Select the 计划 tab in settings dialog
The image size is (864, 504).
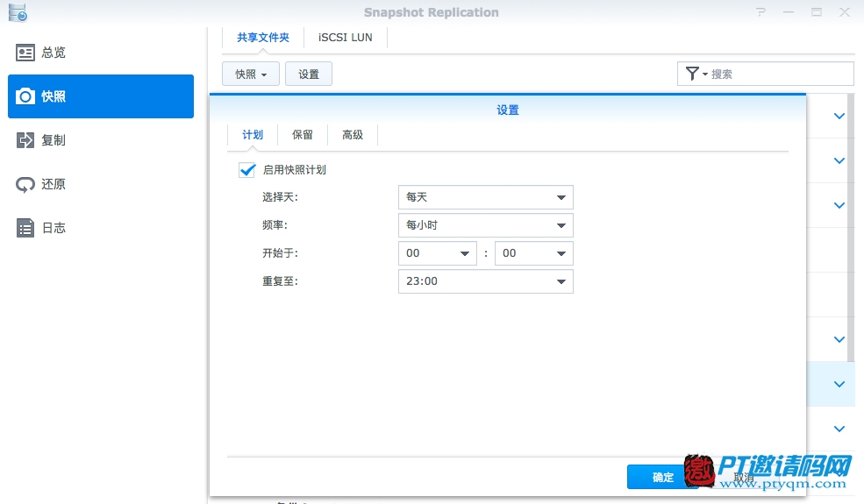click(253, 135)
